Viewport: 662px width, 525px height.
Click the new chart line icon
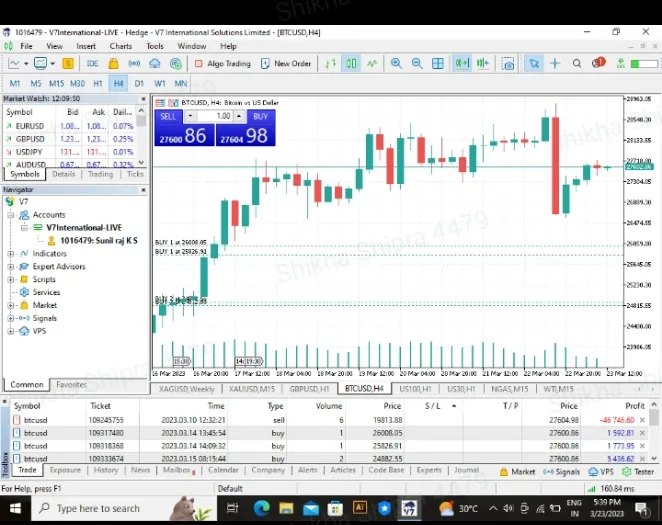(14, 64)
